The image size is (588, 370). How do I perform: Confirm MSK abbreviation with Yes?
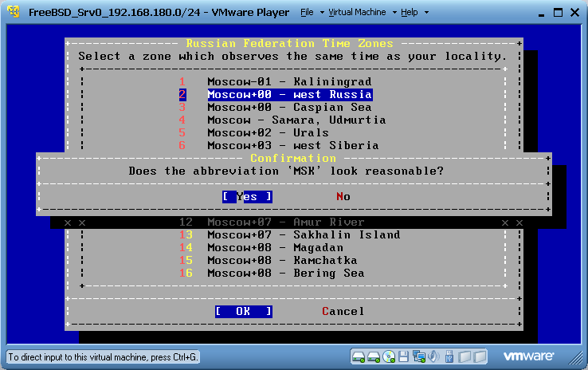(247, 197)
